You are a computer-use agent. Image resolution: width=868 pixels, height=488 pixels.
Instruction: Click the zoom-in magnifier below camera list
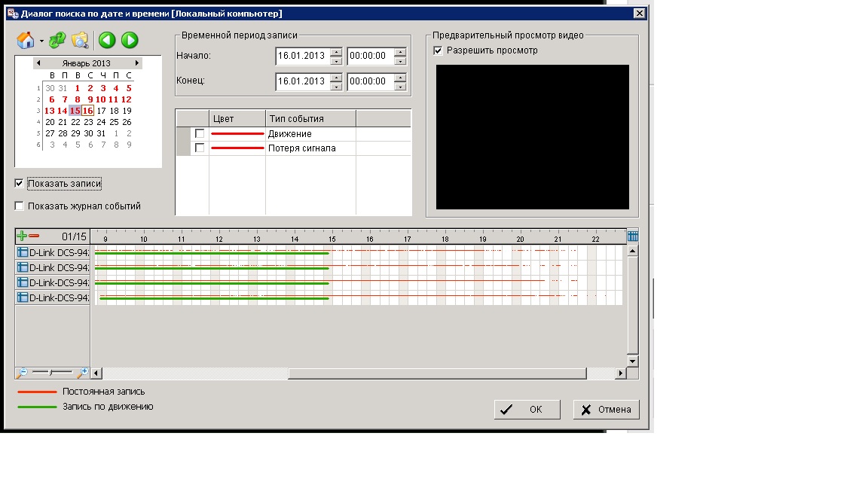(x=83, y=373)
